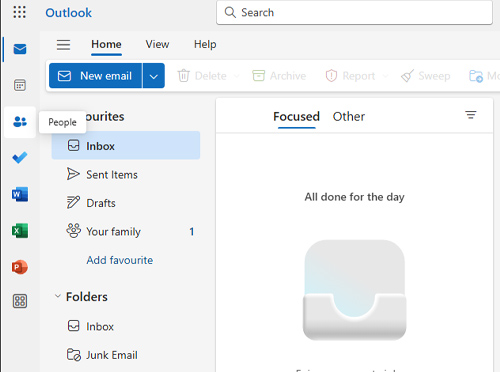This screenshot has width=500, height=372.
Task: Open the Sent Items folder
Action: tap(126, 174)
